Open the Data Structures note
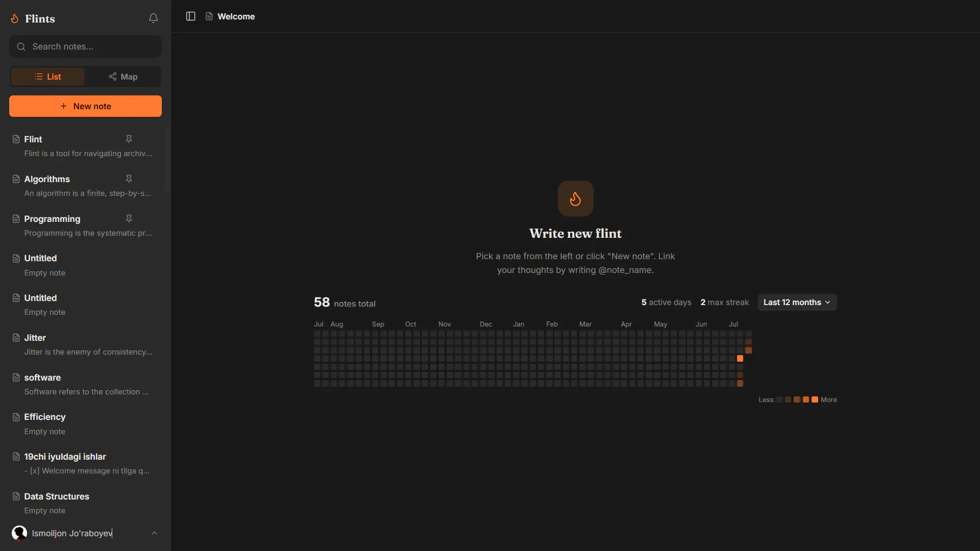 tap(85, 503)
